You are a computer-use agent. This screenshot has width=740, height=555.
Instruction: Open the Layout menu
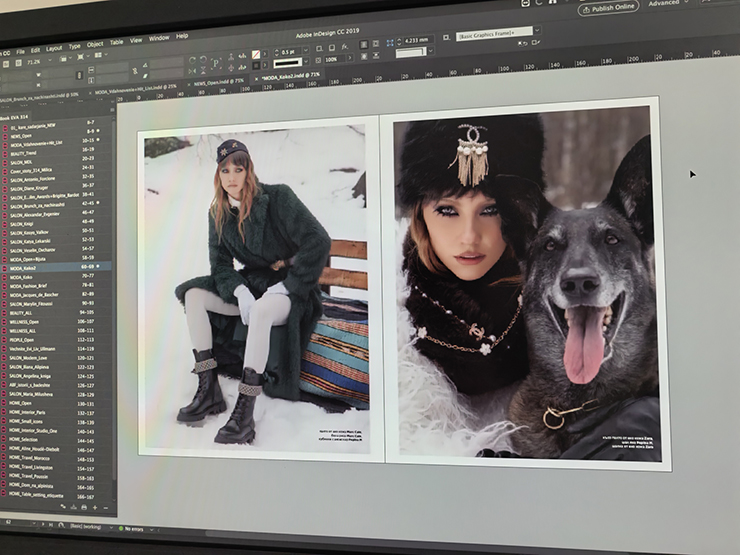(x=53, y=47)
